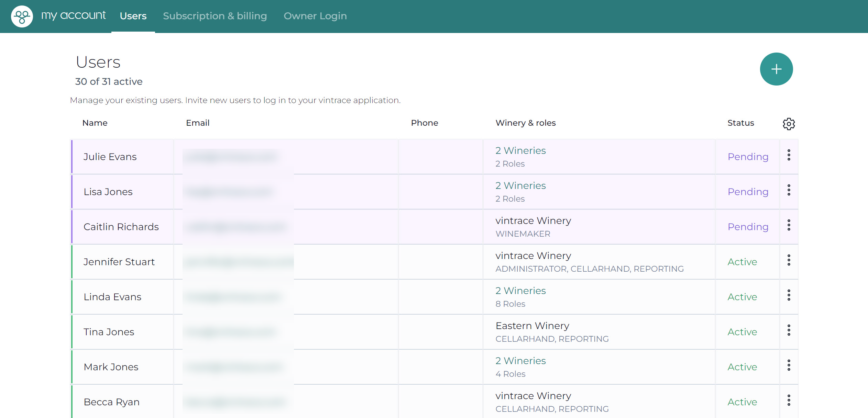The width and height of the screenshot is (868, 418).
Task: Click the vintrace grape logo icon
Action: coord(22,16)
